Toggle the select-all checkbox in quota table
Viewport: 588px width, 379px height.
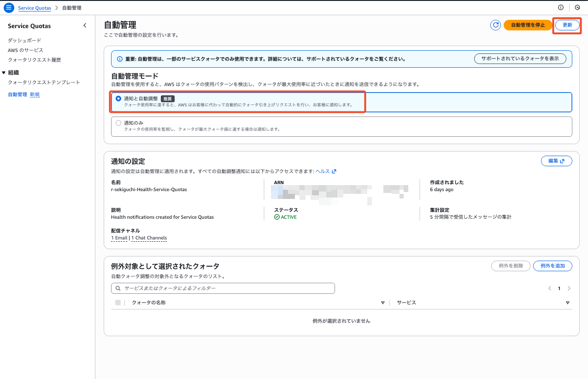pyautogui.click(x=118, y=303)
